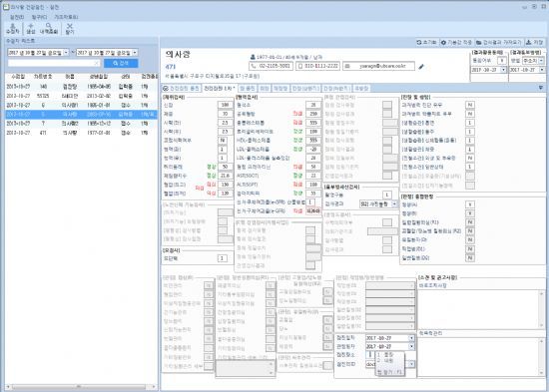The image size is (549, 392).
Task: Open the start date picker dropdown in list panel
Action: tap(66, 53)
